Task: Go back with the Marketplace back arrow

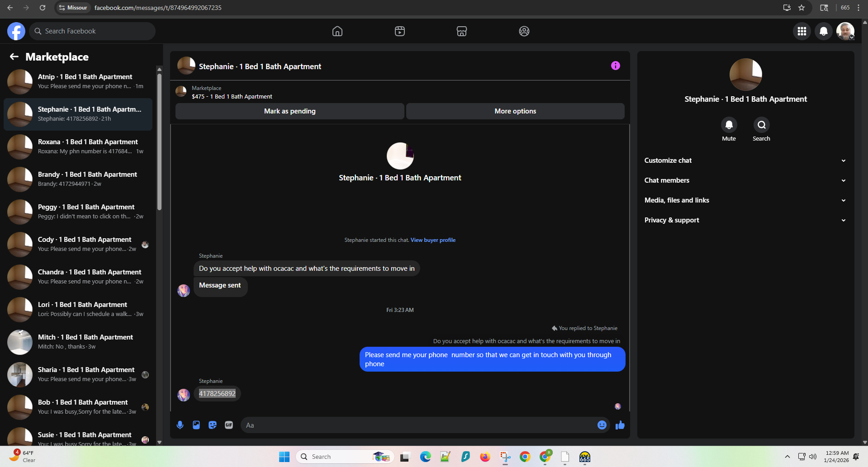Action: coord(14,57)
